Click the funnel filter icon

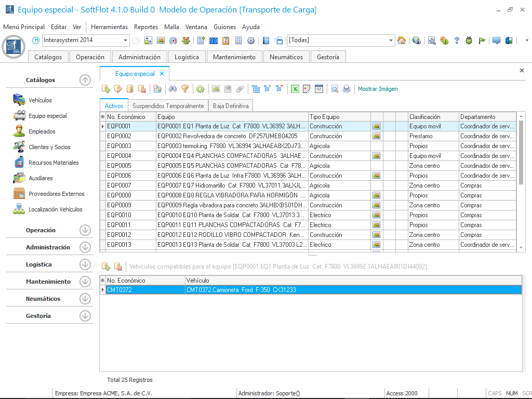pos(184,89)
